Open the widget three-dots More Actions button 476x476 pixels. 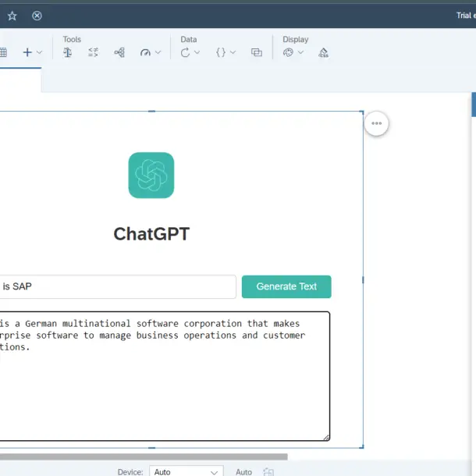point(376,123)
